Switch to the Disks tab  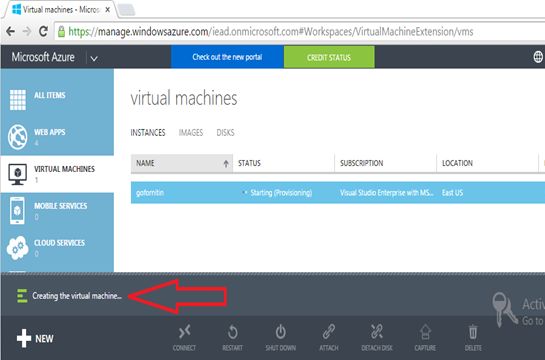coord(225,132)
